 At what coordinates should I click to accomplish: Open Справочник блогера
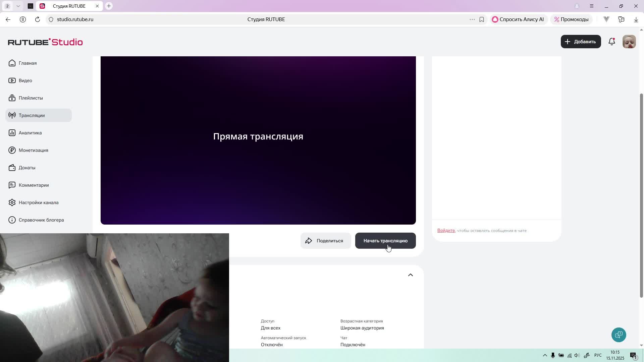coord(41,220)
